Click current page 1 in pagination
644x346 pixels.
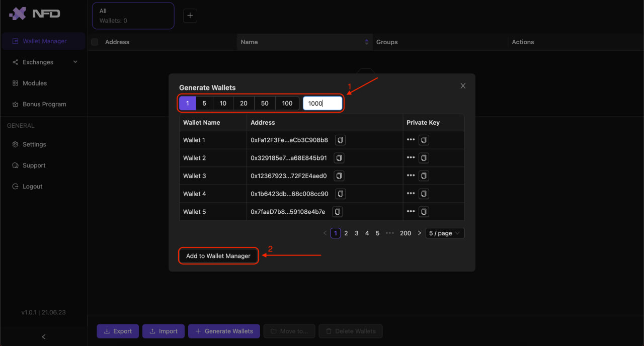click(x=336, y=233)
